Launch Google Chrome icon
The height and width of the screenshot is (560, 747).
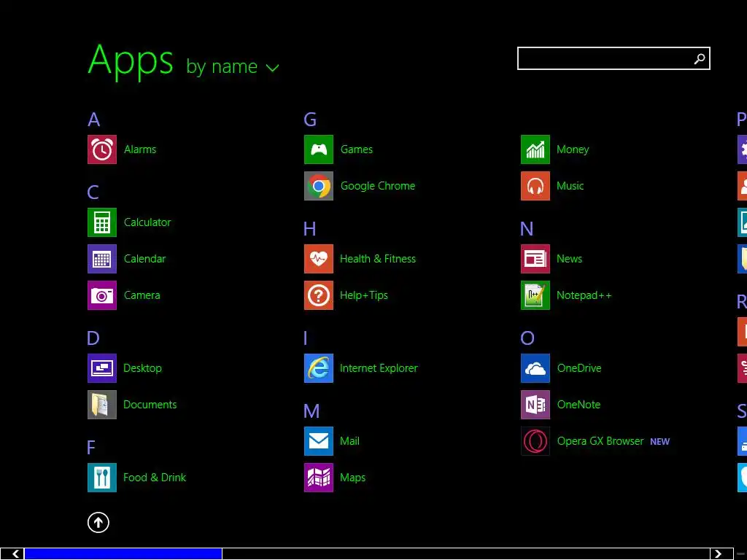pos(319,186)
